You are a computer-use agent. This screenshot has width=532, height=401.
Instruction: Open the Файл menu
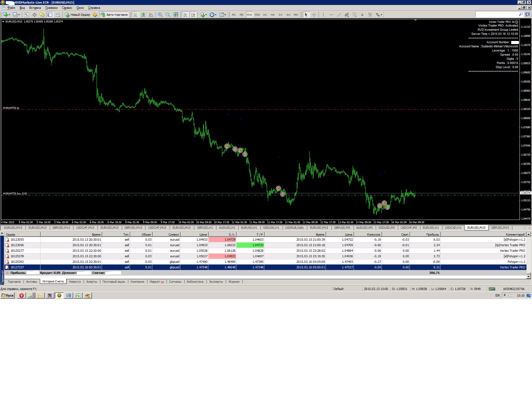point(11,8)
